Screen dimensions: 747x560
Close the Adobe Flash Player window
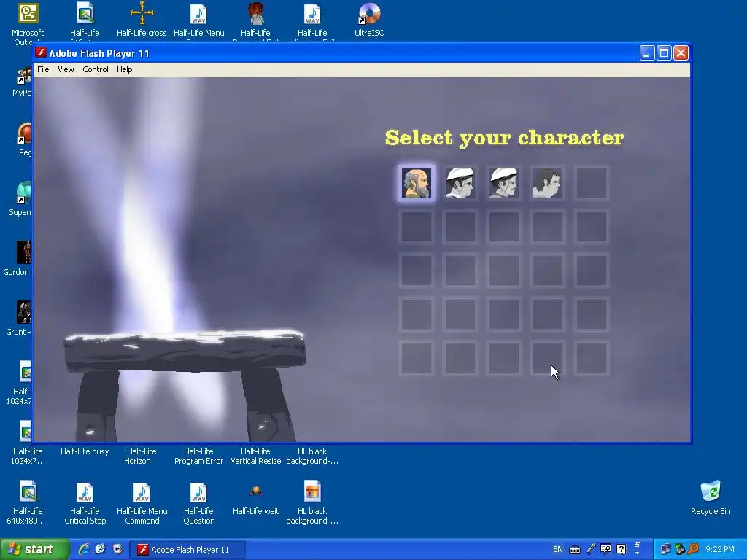681,52
